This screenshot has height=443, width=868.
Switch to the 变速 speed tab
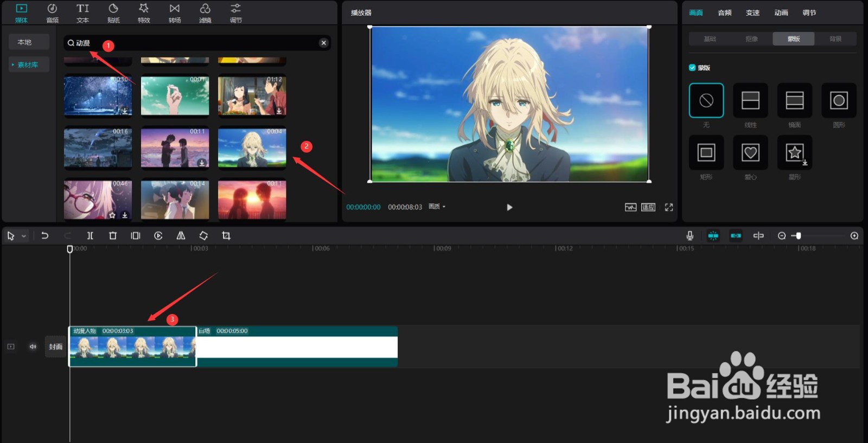pos(753,12)
